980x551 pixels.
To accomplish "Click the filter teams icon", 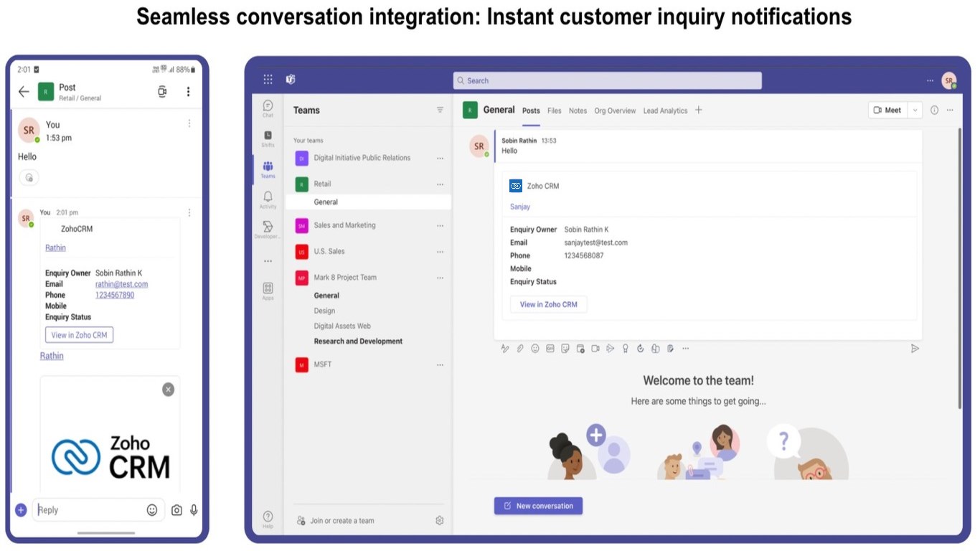I will [x=440, y=110].
